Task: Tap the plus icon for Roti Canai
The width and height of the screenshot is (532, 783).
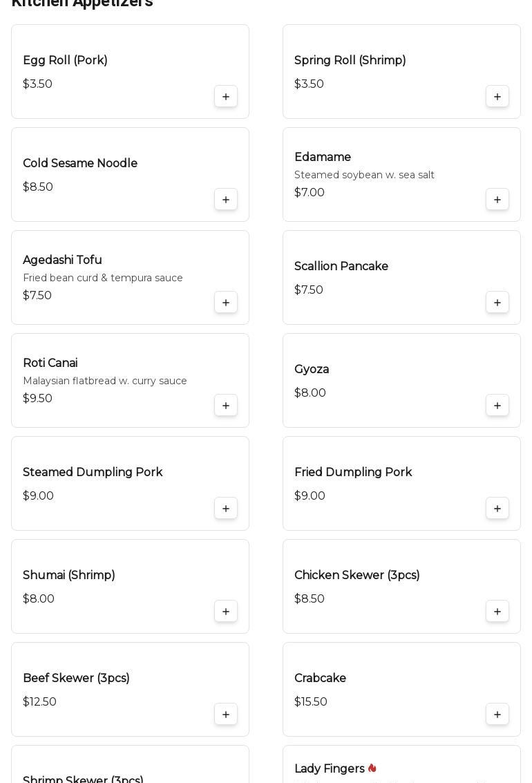Action: click(226, 406)
